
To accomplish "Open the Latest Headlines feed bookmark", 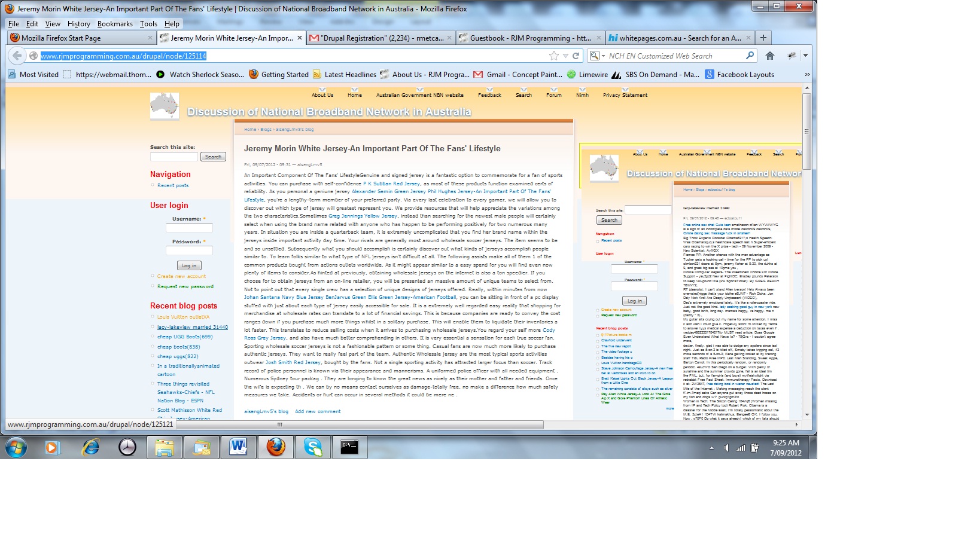I will click(344, 74).
